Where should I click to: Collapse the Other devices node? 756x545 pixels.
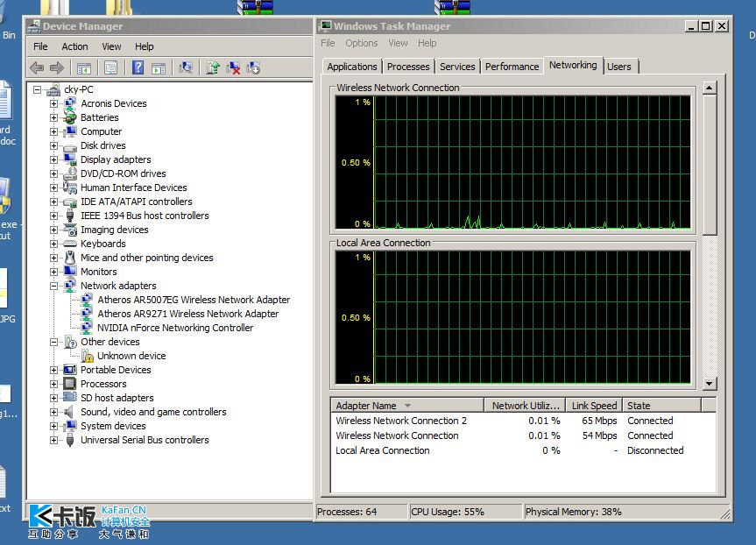[54, 342]
